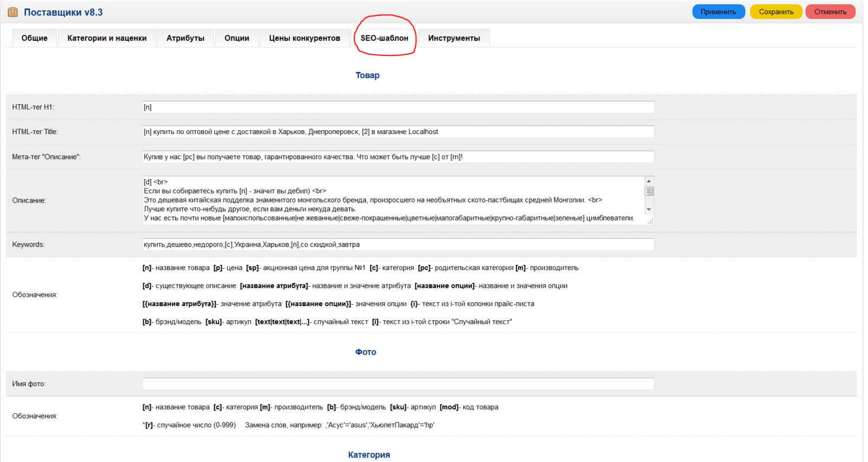Go to Цены конкурентов tab
The image size is (868, 462).
pyautogui.click(x=304, y=38)
